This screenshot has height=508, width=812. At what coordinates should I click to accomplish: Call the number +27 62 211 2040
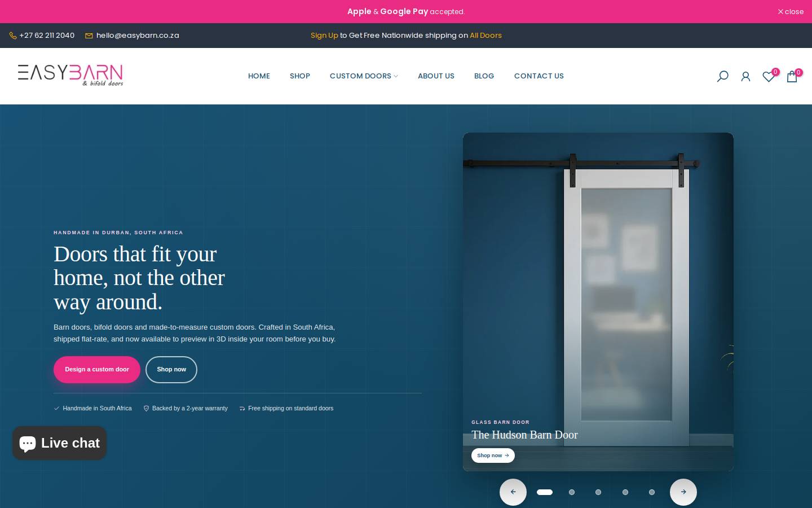47,36
